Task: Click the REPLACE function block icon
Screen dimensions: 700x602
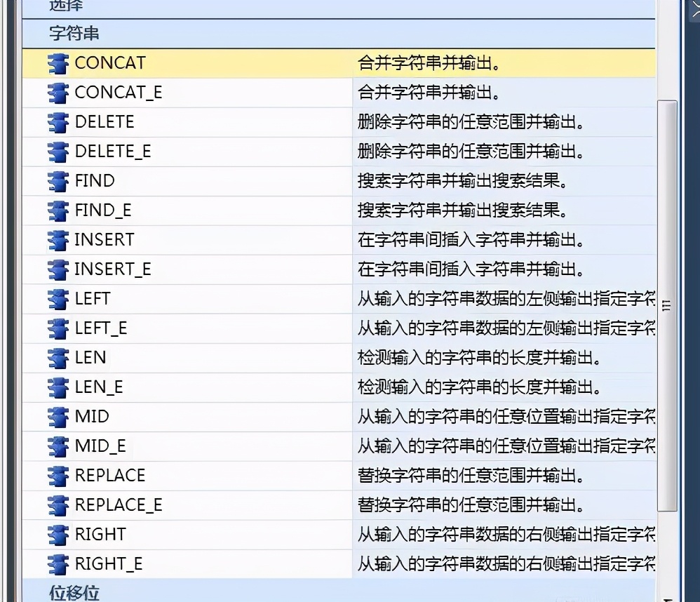Action: tap(58, 476)
